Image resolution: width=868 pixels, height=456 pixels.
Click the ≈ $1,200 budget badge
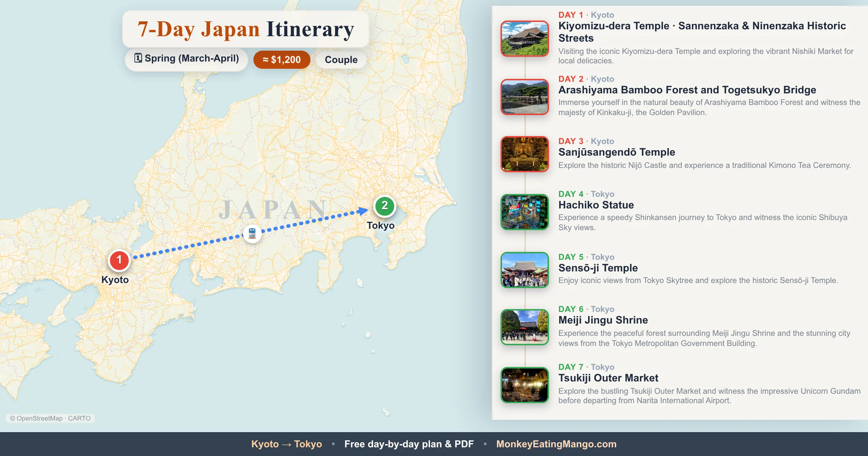[282, 60]
